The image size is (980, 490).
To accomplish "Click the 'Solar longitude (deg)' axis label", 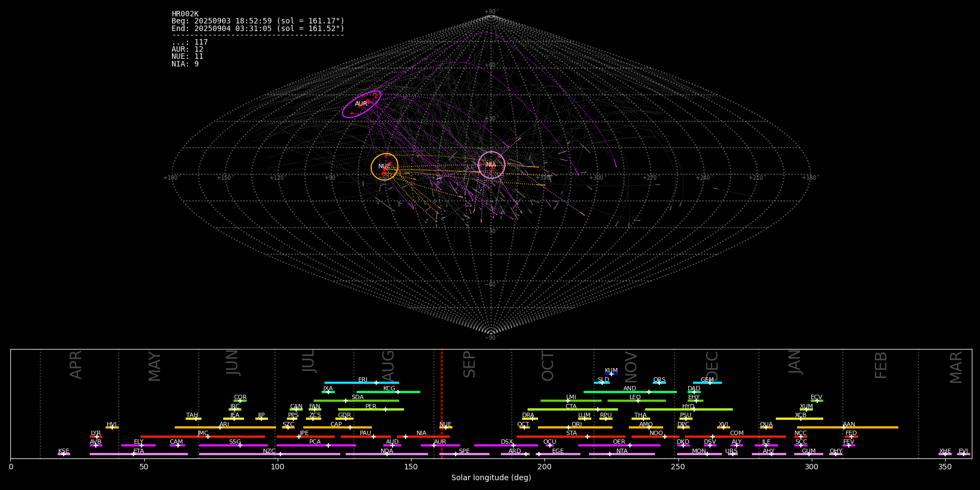I will point(491,478).
